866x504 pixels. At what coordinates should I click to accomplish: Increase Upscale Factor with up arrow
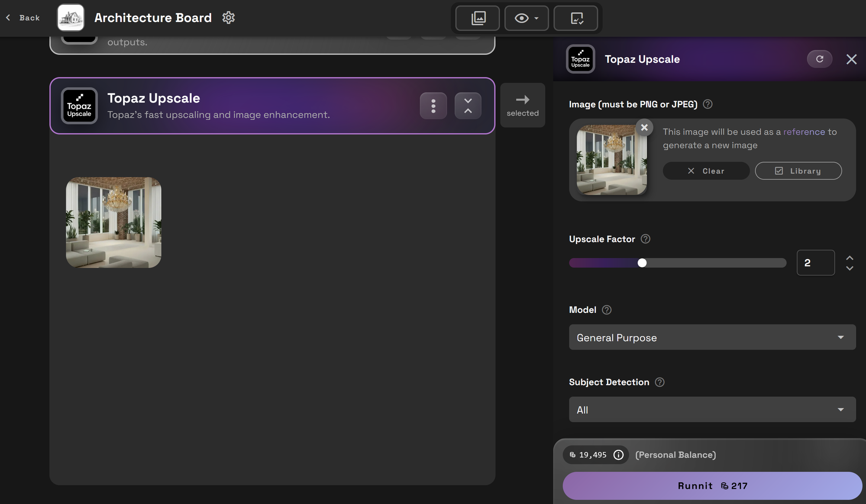(850, 258)
